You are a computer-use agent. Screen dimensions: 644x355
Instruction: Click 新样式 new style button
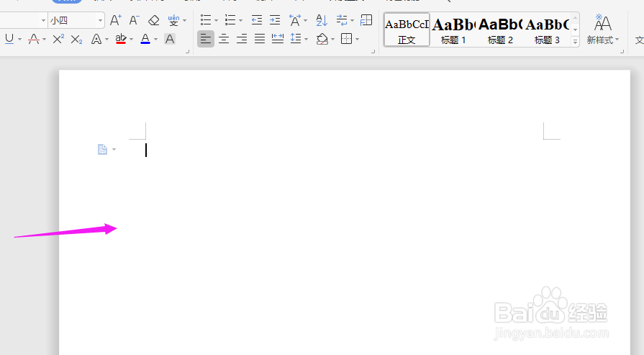pos(602,30)
